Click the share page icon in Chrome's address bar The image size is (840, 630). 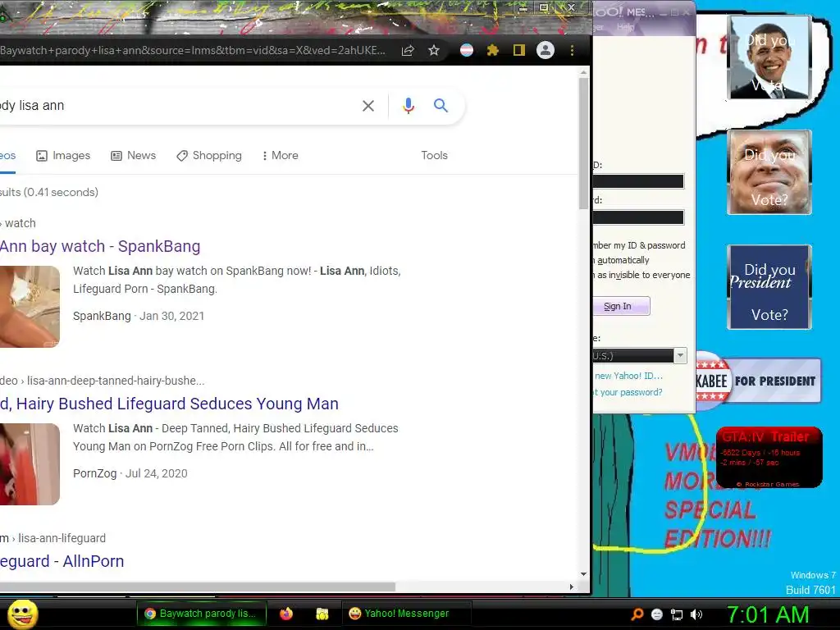point(408,50)
